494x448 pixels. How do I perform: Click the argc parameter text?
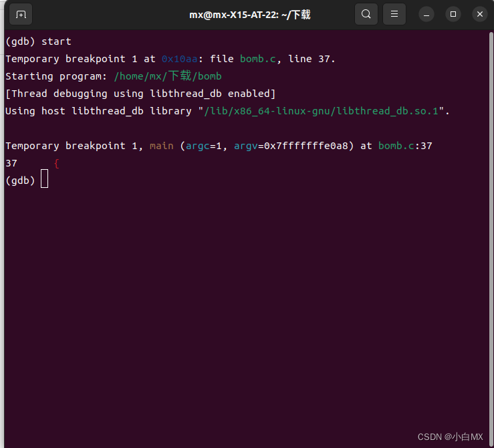coord(198,146)
